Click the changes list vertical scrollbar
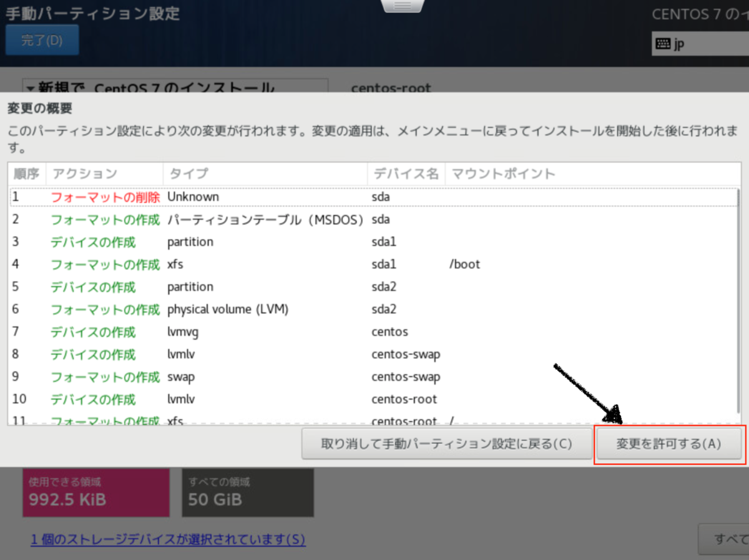Image resolution: width=749 pixels, height=560 pixels. click(x=738, y=300)
